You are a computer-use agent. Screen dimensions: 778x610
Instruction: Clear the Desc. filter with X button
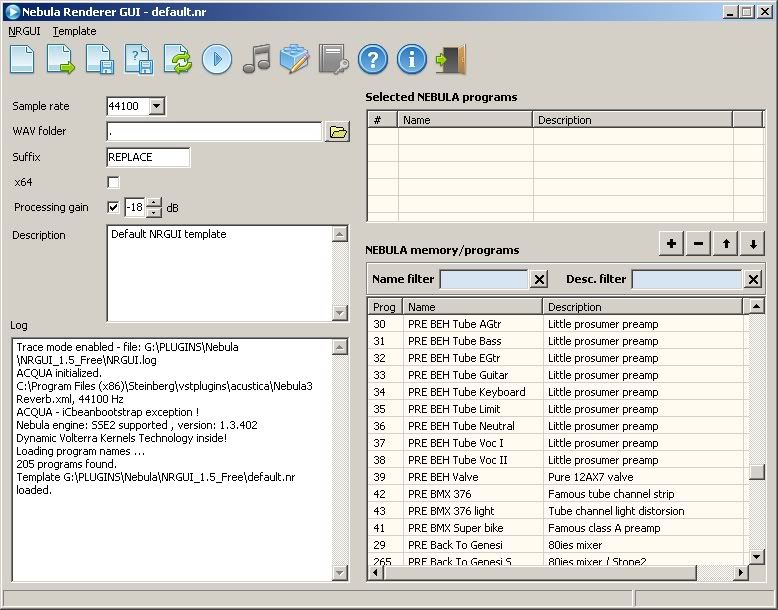(x=753, y=279)
